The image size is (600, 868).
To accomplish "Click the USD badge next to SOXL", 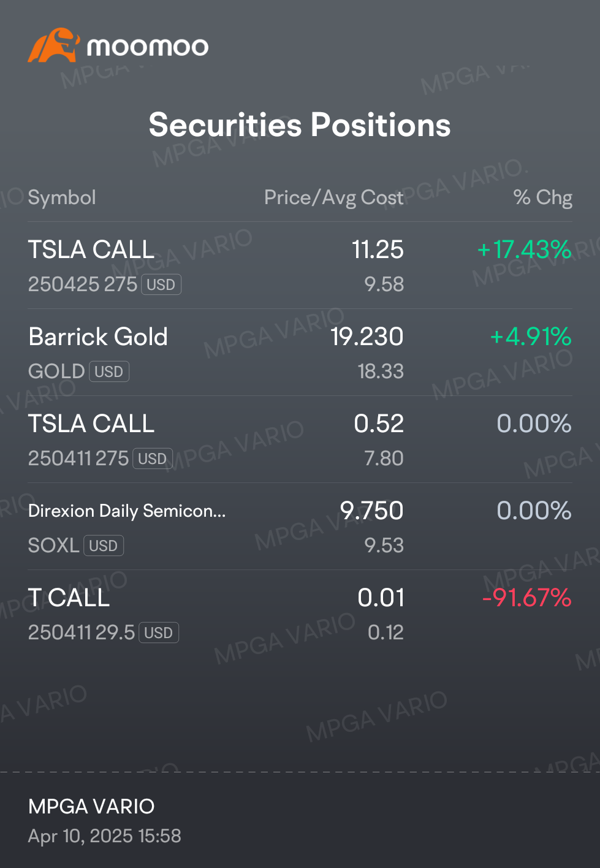I will [104, 546].
